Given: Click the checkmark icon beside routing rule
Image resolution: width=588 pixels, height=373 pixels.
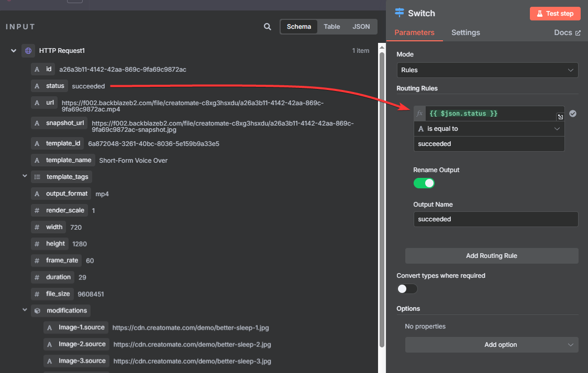Looking at the screenshot, I should [573, 114].
